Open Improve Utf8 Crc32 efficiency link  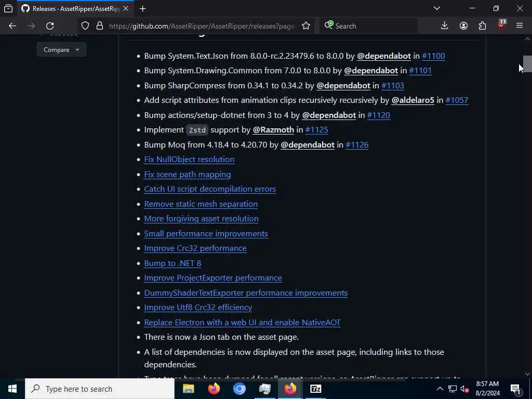tap(198, 308)
